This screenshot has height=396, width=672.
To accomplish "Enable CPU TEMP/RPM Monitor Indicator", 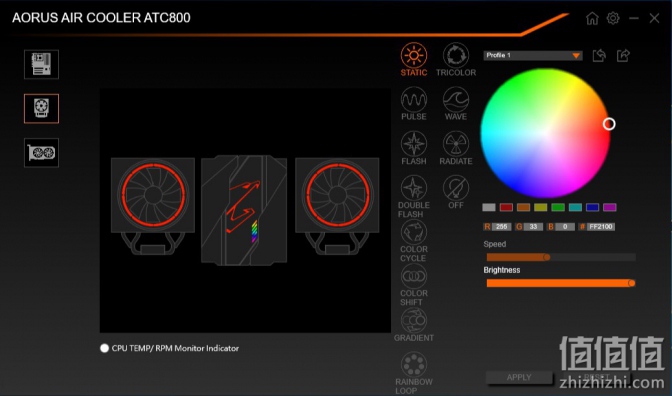I will (x=104, y=348).
